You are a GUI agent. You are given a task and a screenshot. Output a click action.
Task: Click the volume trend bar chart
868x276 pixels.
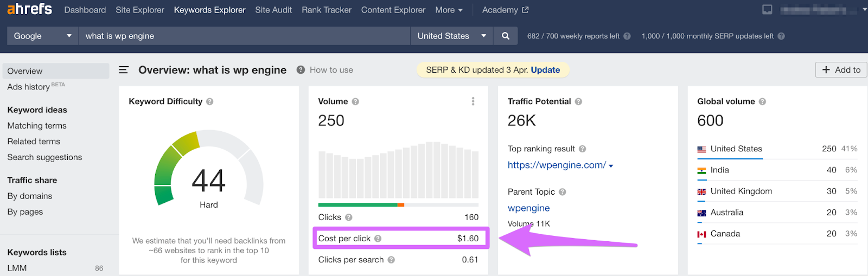tap(398, 170)
